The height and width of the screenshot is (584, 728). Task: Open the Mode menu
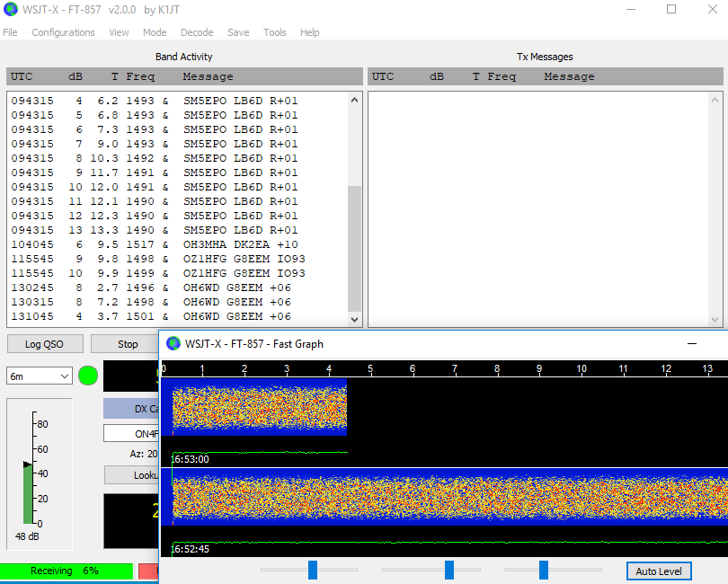[x=155, y=32]
